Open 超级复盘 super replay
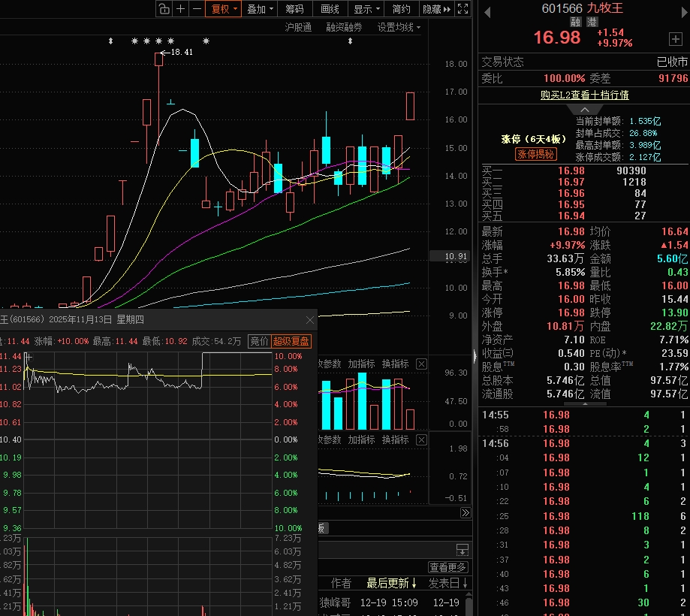The width and height of the screenshot is (690, 616). (x=291, y=341)
